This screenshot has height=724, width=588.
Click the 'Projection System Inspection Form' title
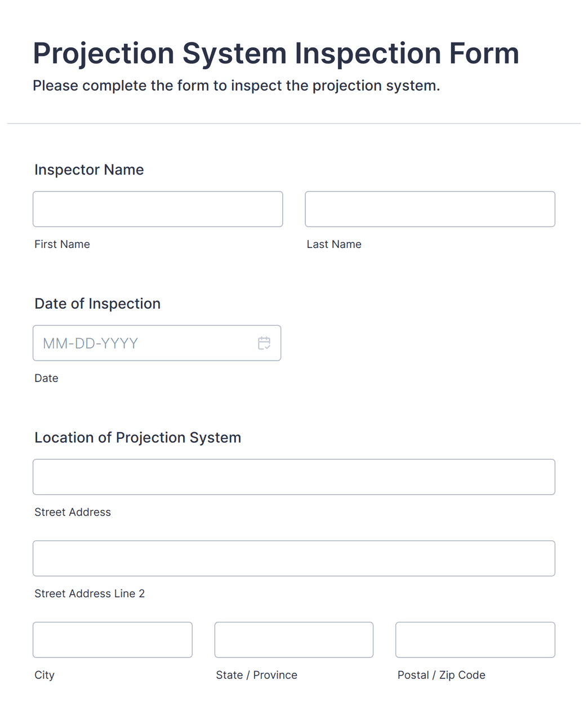tap(276, 54)
